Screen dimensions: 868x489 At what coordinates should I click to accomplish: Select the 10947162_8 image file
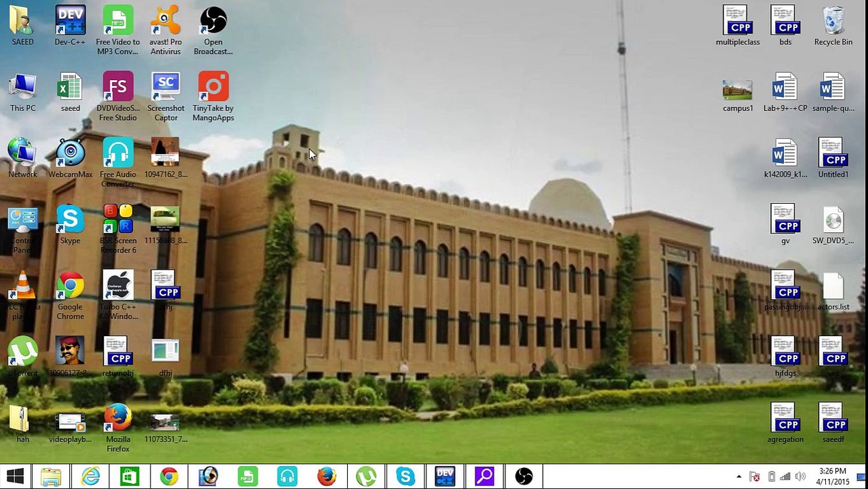tap(166, 158)
